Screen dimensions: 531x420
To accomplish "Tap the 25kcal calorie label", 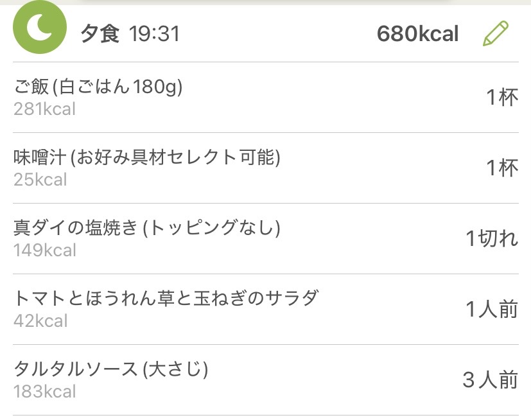I will [40, 180].
